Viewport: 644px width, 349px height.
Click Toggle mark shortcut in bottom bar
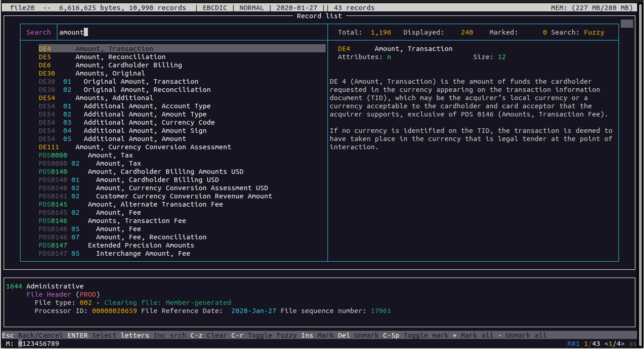coord(426,335)
